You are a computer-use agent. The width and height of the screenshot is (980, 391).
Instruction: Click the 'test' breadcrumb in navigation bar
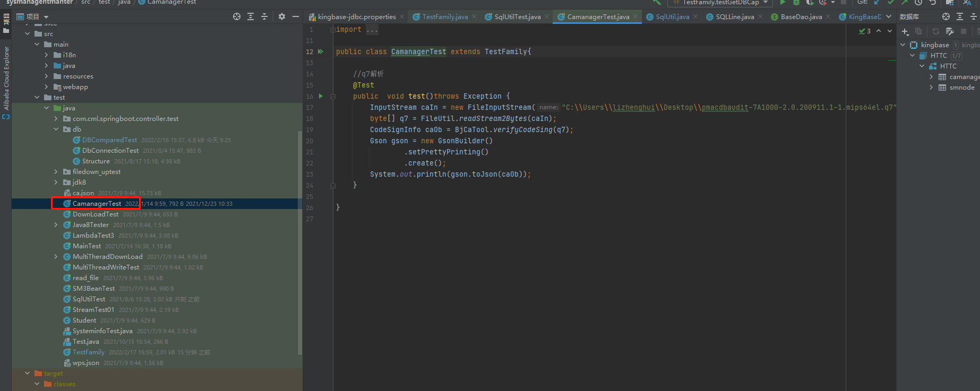tap(104, 2)
